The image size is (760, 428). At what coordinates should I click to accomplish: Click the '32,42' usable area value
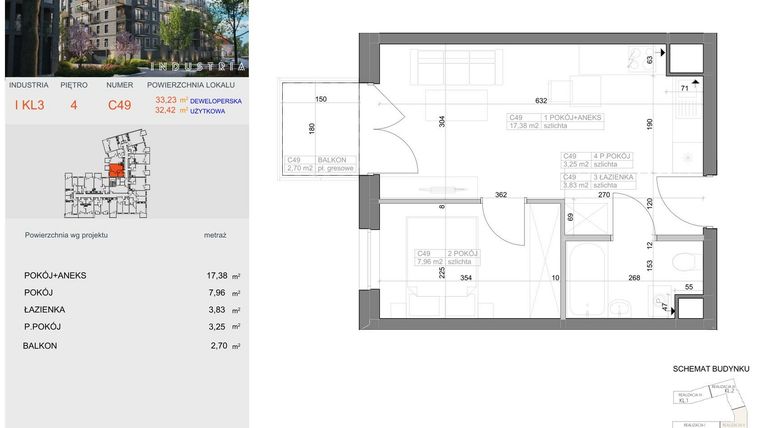click(165, 110)
